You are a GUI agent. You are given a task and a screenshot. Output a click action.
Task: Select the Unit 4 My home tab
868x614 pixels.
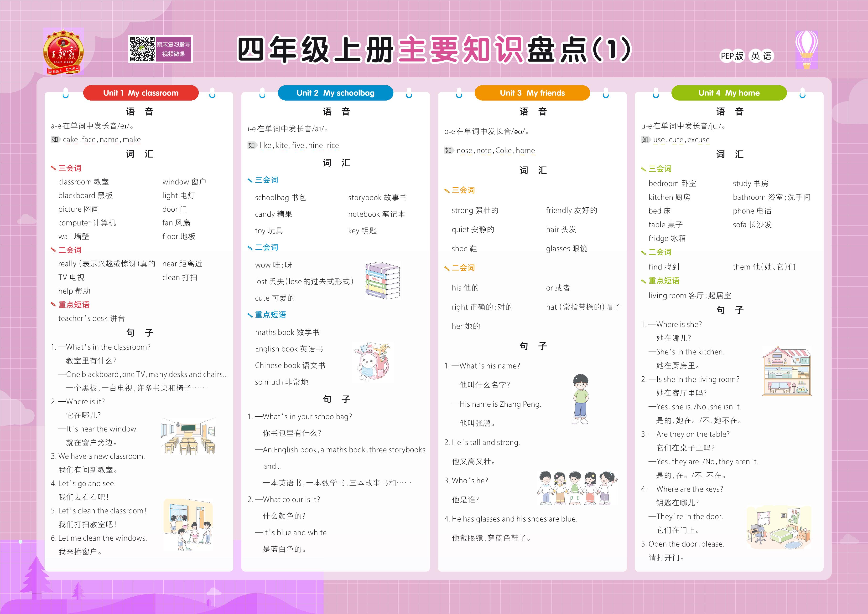pyautogui.click(x=729, y=93)
